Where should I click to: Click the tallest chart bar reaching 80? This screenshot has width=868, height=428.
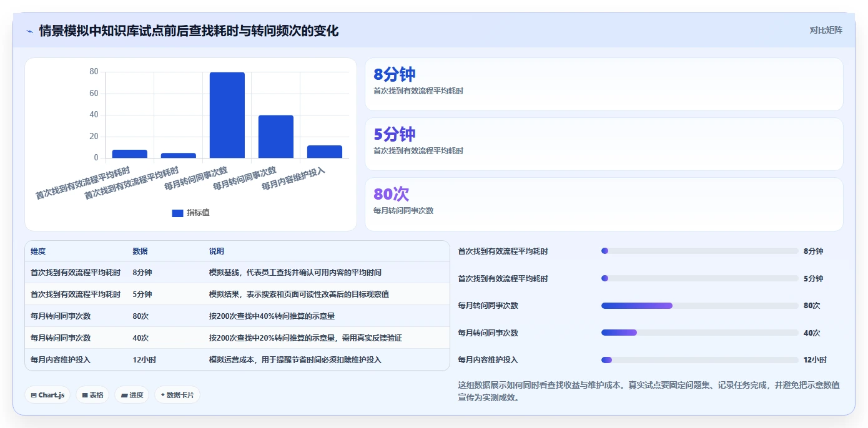227,115
